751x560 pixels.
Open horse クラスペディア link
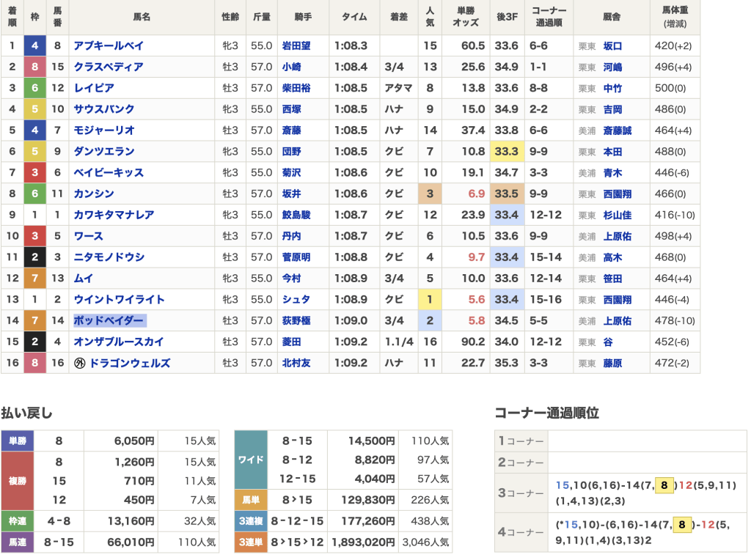point(109,67)
